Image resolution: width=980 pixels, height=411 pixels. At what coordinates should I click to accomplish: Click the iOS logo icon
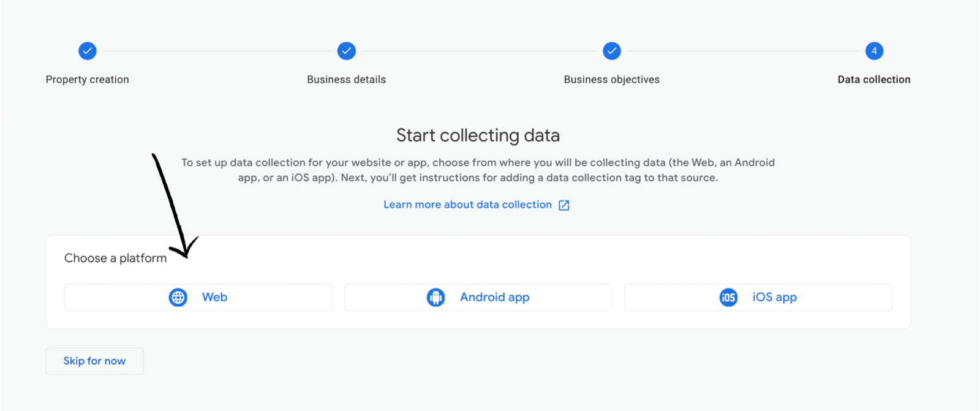[728, 297]
